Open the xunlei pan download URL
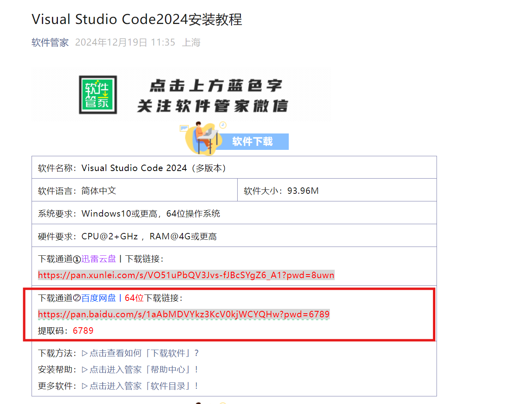Viewport: 532px width, 404px height. click(x=186, y=275)
